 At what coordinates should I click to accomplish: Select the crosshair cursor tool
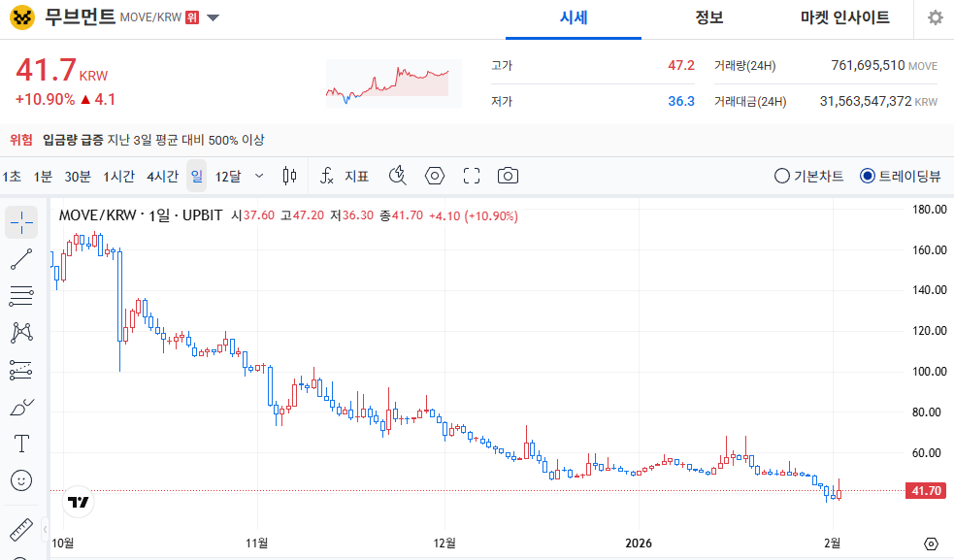click(21, 222)
